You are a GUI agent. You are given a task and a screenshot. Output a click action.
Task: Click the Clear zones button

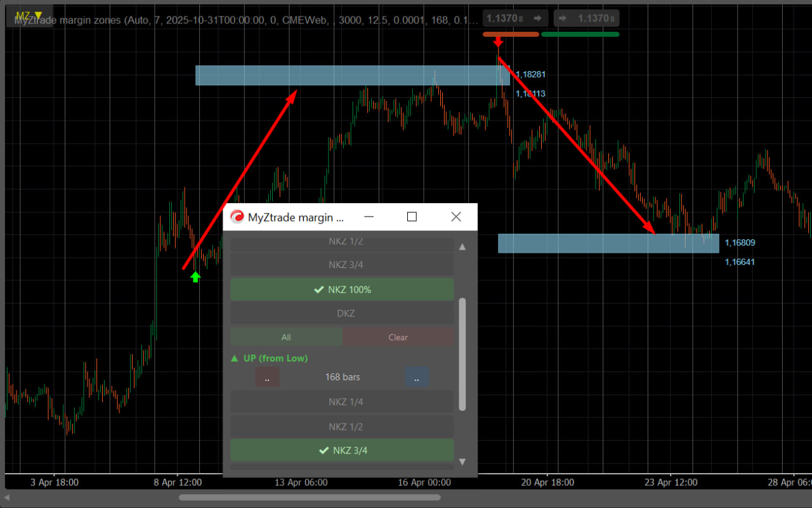coord(398,337)
